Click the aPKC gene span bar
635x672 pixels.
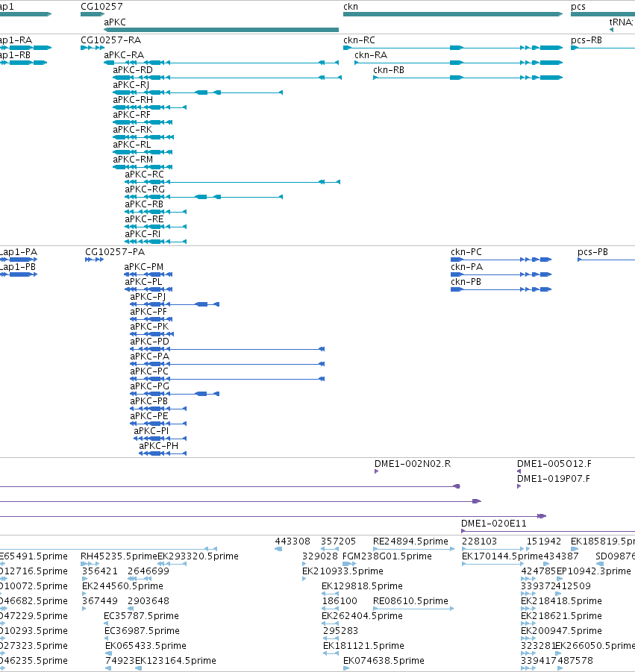point(221,30)
